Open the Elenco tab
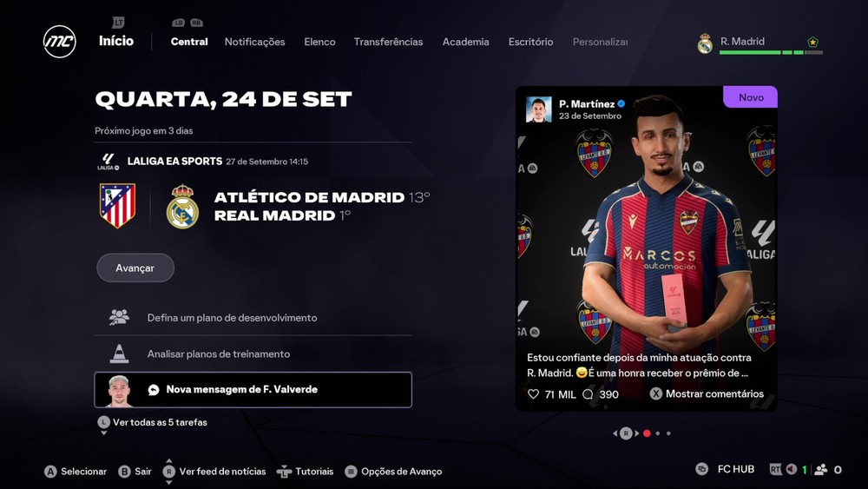Viewport: 868px width, 489px height. coord(319,42)
